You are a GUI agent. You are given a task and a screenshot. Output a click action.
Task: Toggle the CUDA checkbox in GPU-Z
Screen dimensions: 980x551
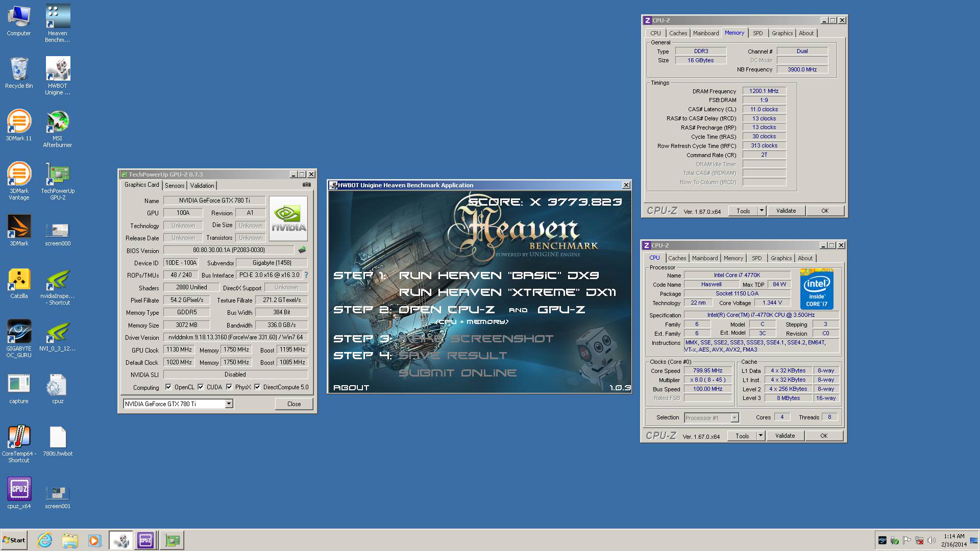(x=201, y=387)
